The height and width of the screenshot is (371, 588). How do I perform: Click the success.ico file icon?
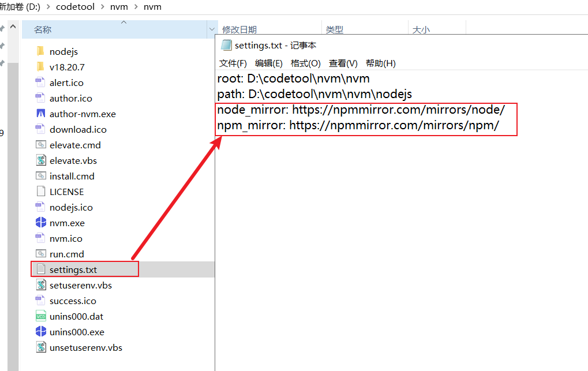pyautogui.click(x=40, y=301)
